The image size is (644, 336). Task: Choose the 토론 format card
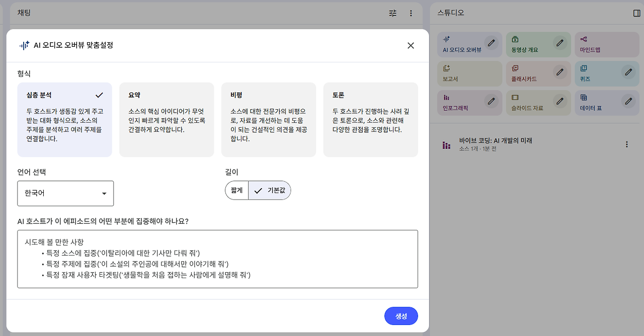[370, 119]
